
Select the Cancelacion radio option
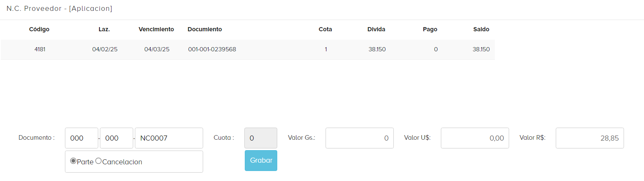pyautogui.click(x=99, y=161)
